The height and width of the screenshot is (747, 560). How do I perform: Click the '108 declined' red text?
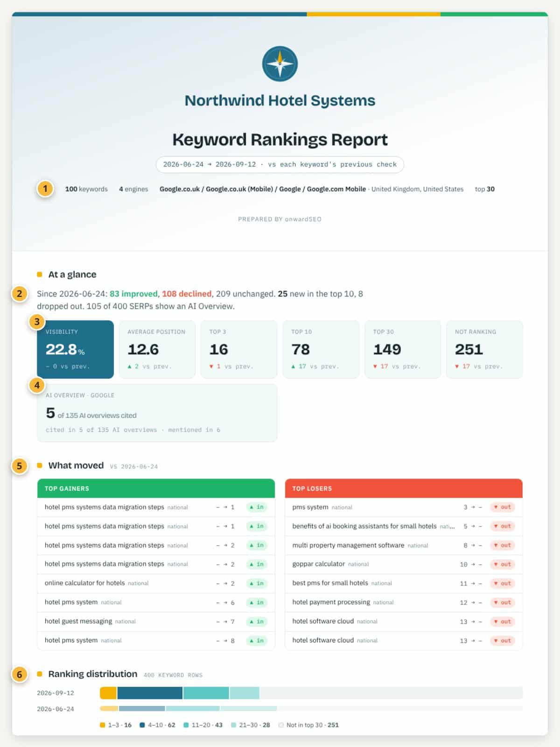(x=187, y=294)
